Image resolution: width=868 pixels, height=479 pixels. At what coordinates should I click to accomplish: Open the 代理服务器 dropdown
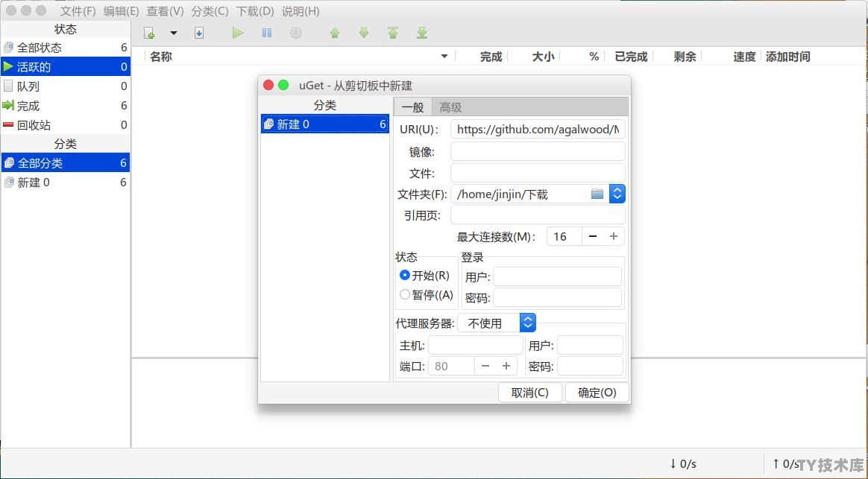[497, 323]
